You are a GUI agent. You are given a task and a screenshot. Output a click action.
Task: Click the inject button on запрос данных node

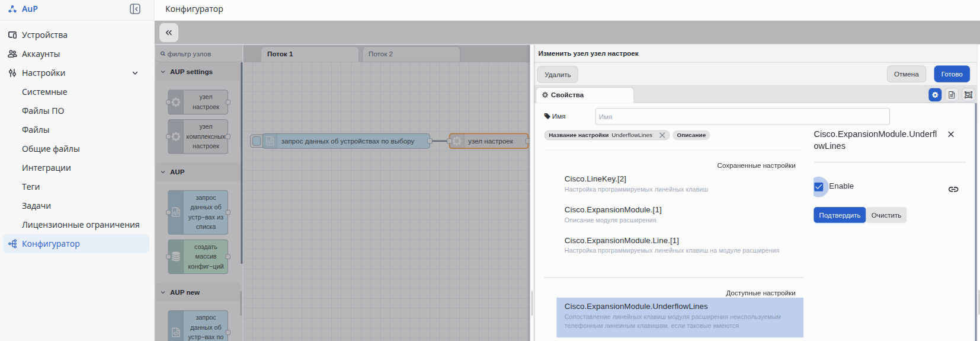pyautogui.click(x=256, y=141)
